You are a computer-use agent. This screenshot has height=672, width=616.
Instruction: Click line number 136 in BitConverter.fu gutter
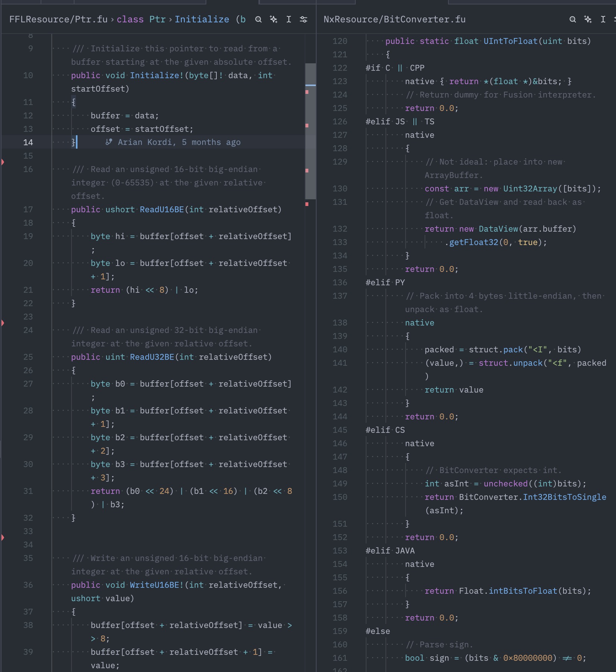[340, 282]
